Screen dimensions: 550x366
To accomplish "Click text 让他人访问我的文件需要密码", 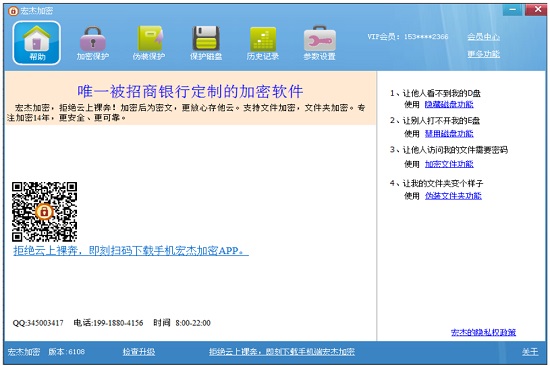I will click(455, 150).
